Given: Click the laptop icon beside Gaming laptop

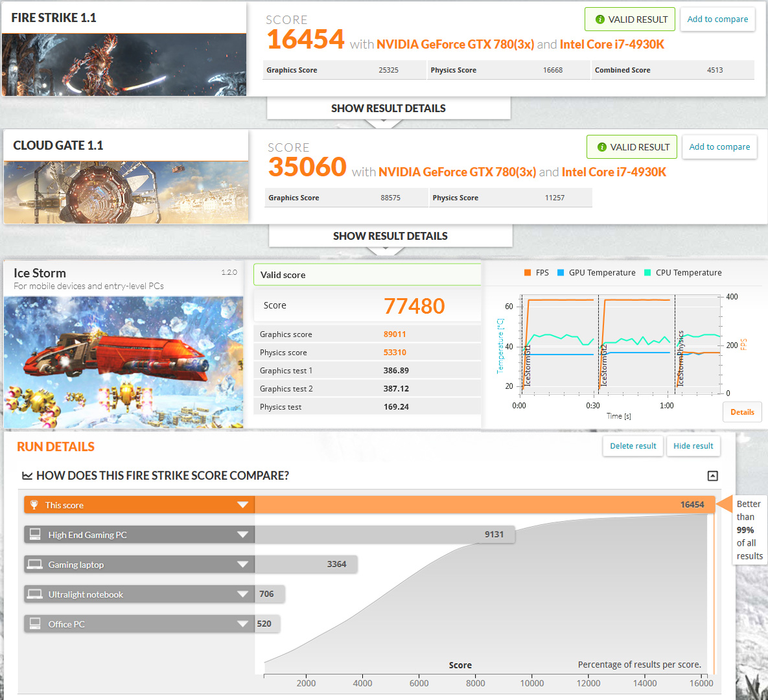Looking at the screenshot, I should [35, 565].
